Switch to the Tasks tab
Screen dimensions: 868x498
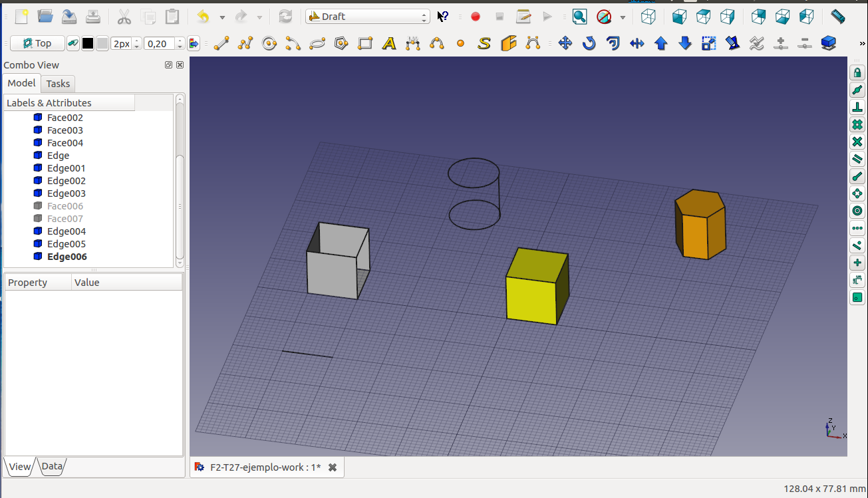click(x=58, y=84)
